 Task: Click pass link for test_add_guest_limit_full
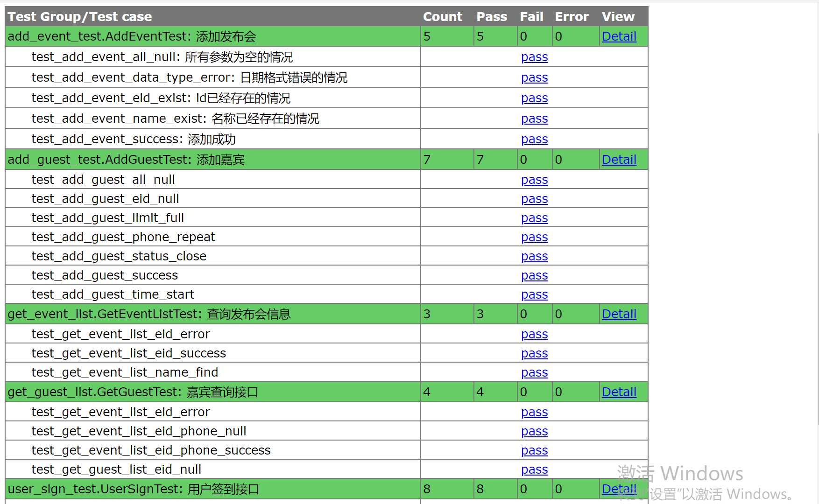click(534, 218)
